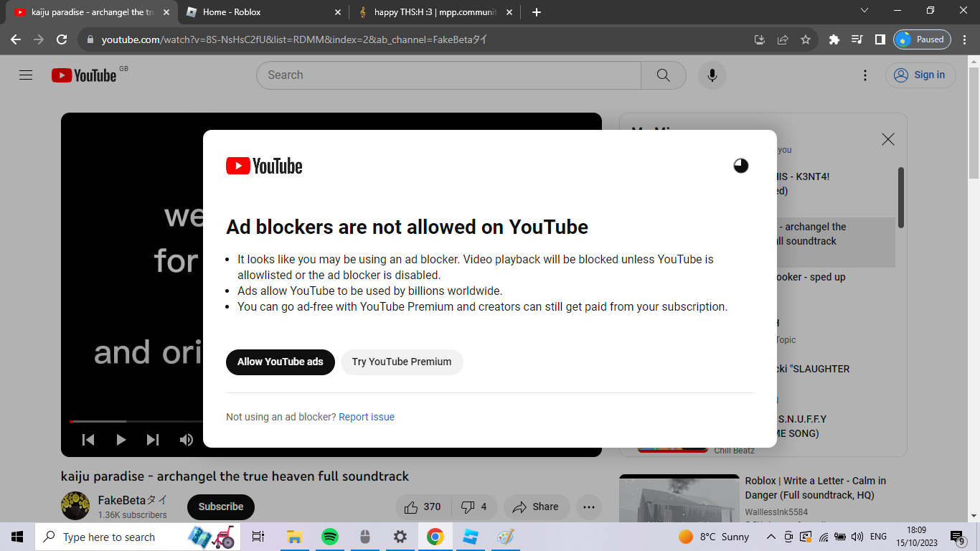
Task: Click the Try YouTube Premium button
Action: [402, 362]
